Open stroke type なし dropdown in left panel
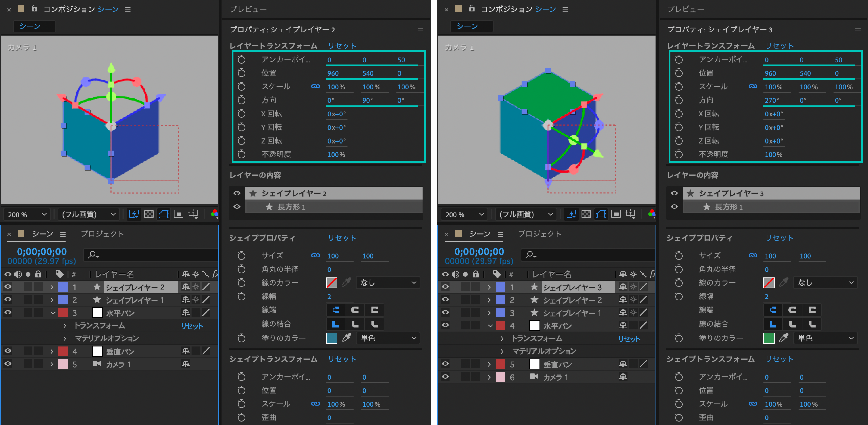The width and height of the screenshot is (868, 425). pyautogui.click(x=388, y=282)
